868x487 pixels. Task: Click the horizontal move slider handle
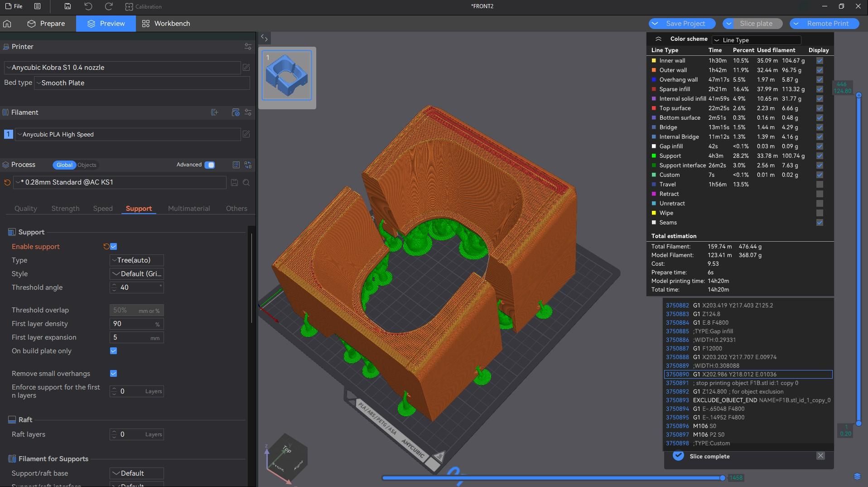coord(722,477)
